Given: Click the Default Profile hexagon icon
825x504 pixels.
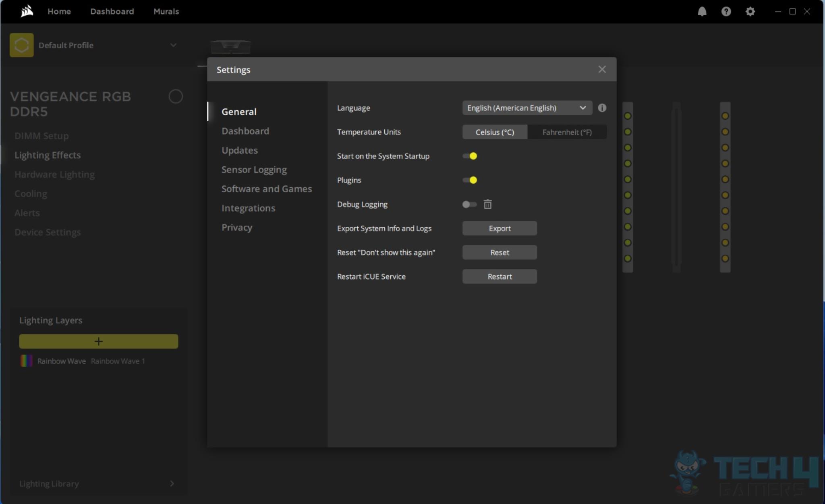Looking at the screenshot, I should tap(21, 45).
